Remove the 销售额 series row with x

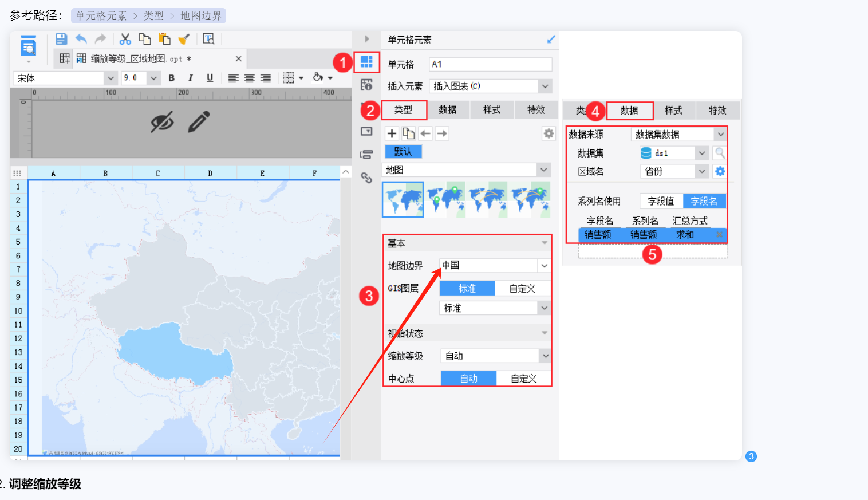point(719,234)
